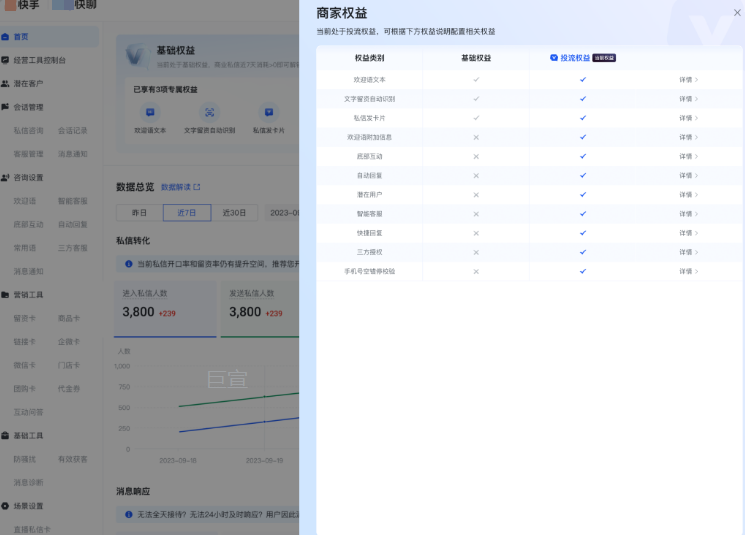Viewport: 745px width, 535px height.
Task: Click the 场景设置 gear icon
Action: point(5,506)
